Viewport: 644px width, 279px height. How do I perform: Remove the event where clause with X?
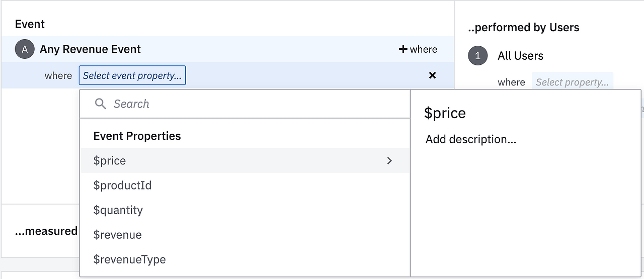[x=432, y=75]
